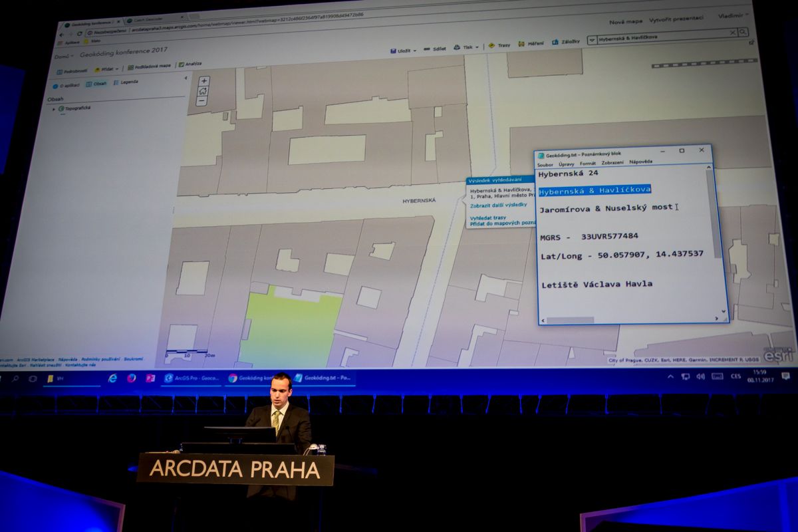This screenshot has width=798, height=532.
Task: Open Notepad Zobrazení menu
Action: (612, 162)
